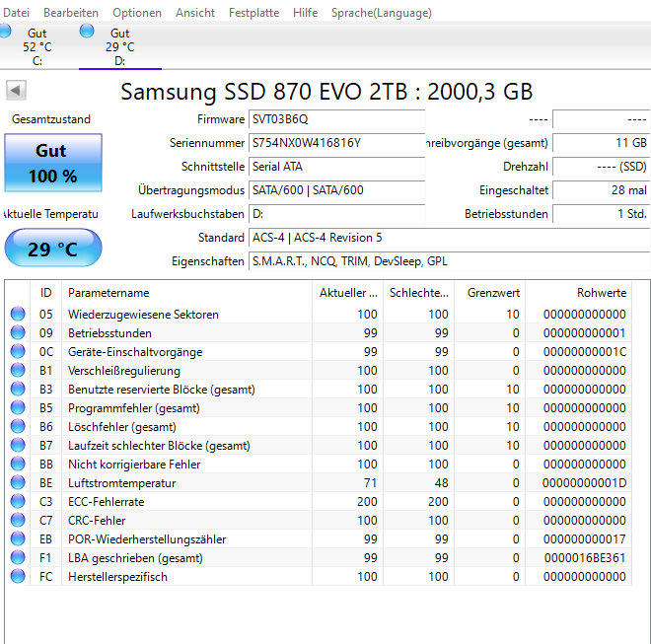Click the Betriebsstunden value 1 Std.
Viewport: 651px width, 644px height.
click(x=601, y=214)
